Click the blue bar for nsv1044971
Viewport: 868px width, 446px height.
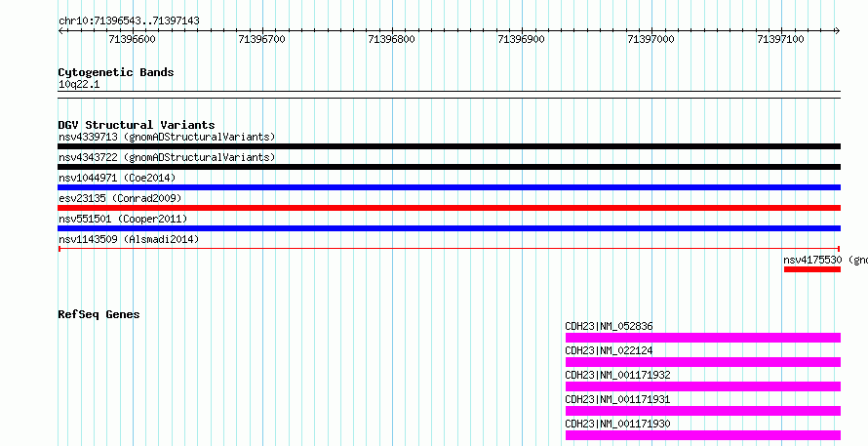click(449, 187)
